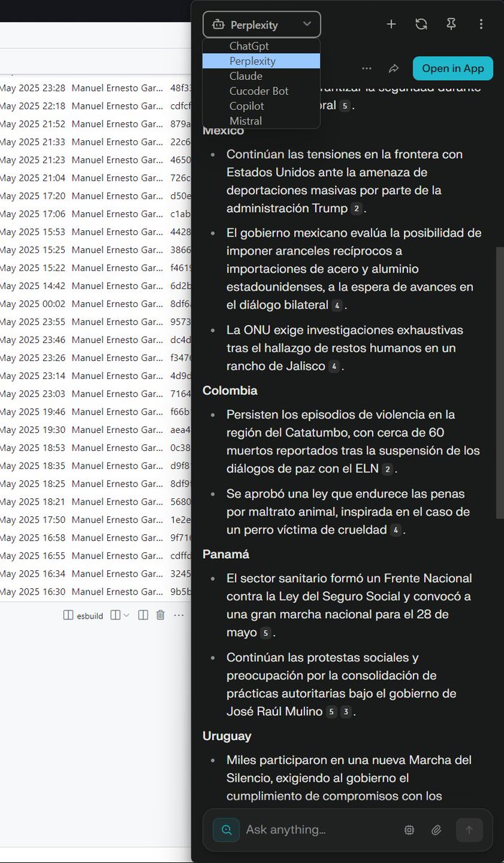This screenshot has width=504, height=863.
Task: Select the commit row dated May 2025 19:46
Action: tap(95, 411)
